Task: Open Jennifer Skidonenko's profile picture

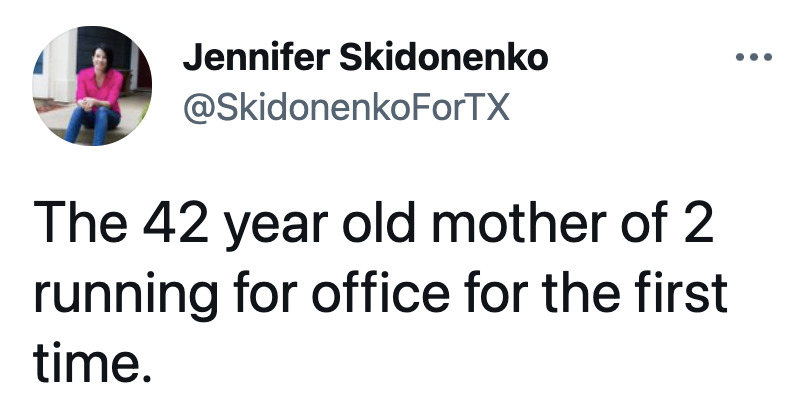Action: 92,86
